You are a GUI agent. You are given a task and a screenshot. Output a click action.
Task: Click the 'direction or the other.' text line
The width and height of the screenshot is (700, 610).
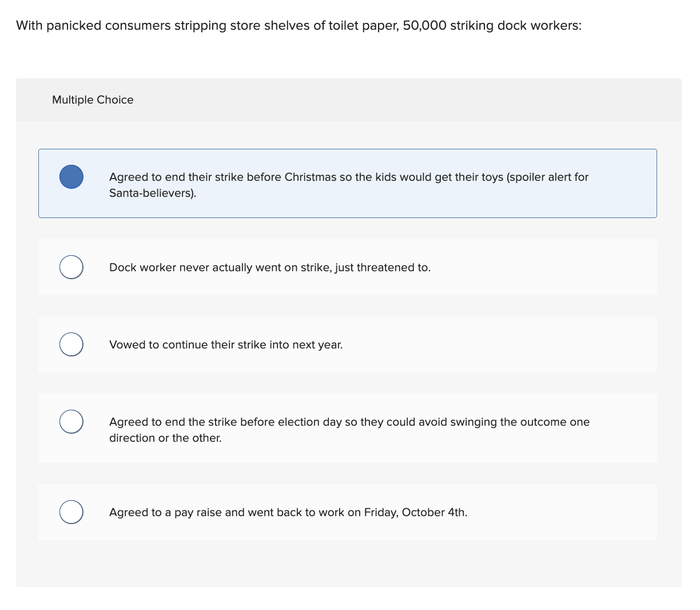coord(165,438)
